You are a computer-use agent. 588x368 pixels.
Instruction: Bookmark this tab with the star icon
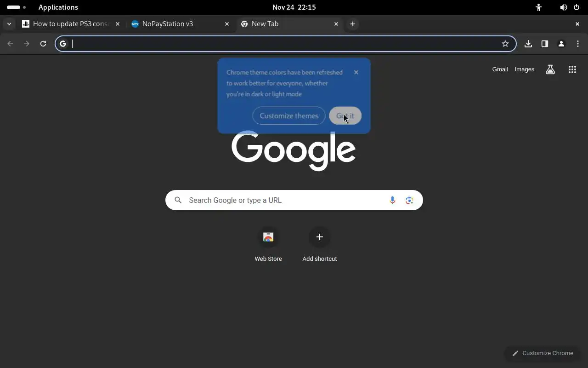click(x=505, y=44)
